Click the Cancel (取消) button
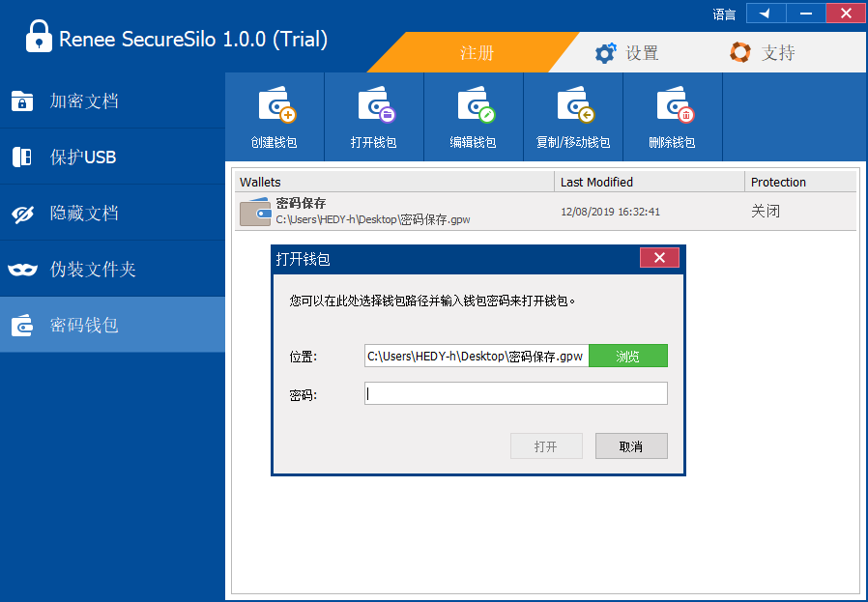 click(x=631, y=446)
